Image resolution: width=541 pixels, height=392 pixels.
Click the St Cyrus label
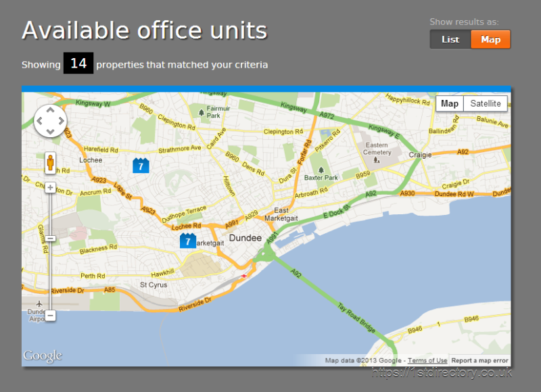[154, 285]
